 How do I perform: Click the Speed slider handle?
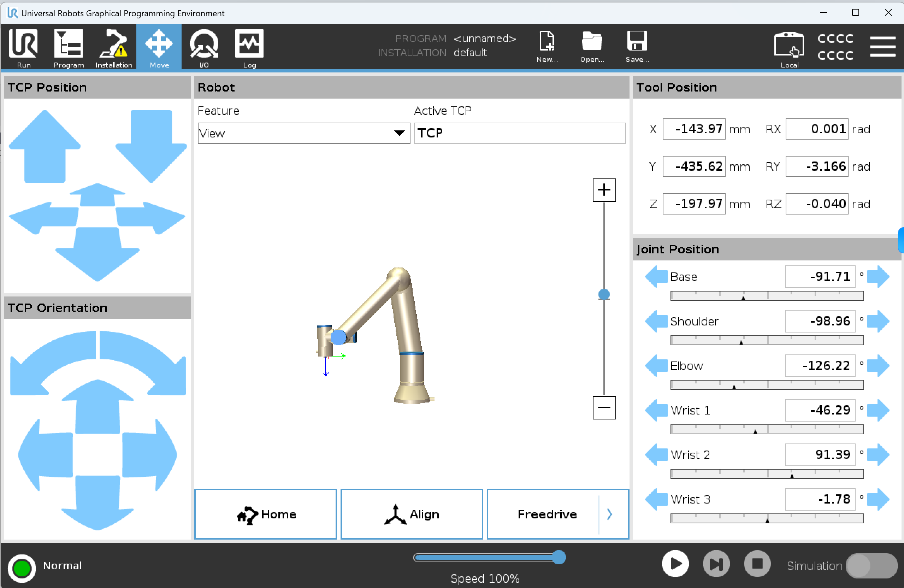[559, 557]
